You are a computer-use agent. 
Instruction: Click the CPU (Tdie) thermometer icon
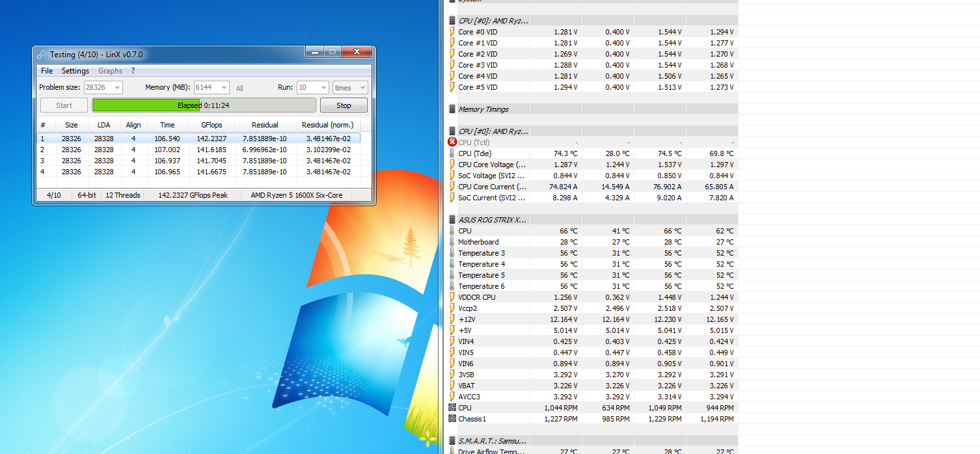point(452,154)
